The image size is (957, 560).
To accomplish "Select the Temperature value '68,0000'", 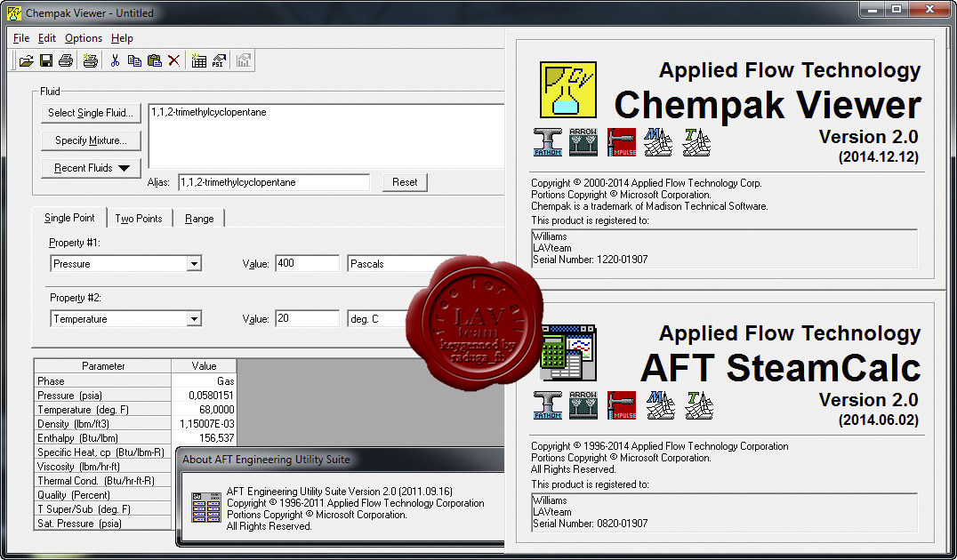I will [204, 409].
